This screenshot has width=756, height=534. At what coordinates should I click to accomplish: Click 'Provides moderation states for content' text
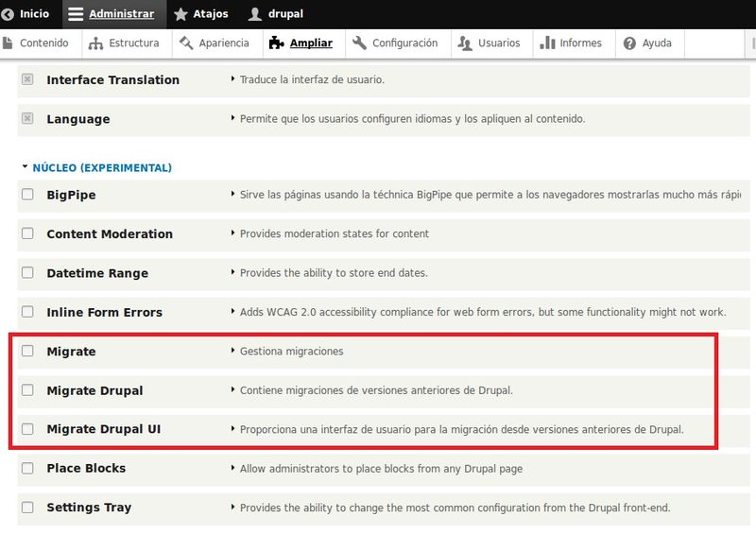pyautogui.click(x=335, y=233)
